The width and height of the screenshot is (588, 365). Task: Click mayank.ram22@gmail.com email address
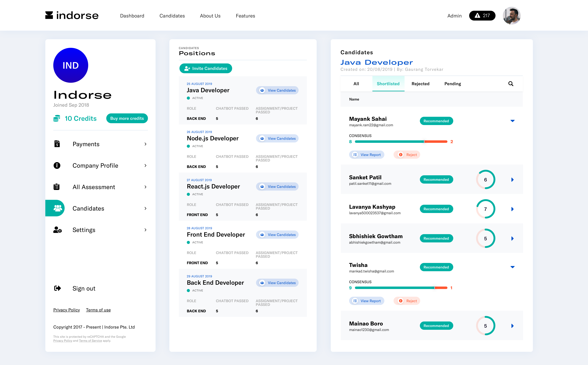[x=371, y=125]
